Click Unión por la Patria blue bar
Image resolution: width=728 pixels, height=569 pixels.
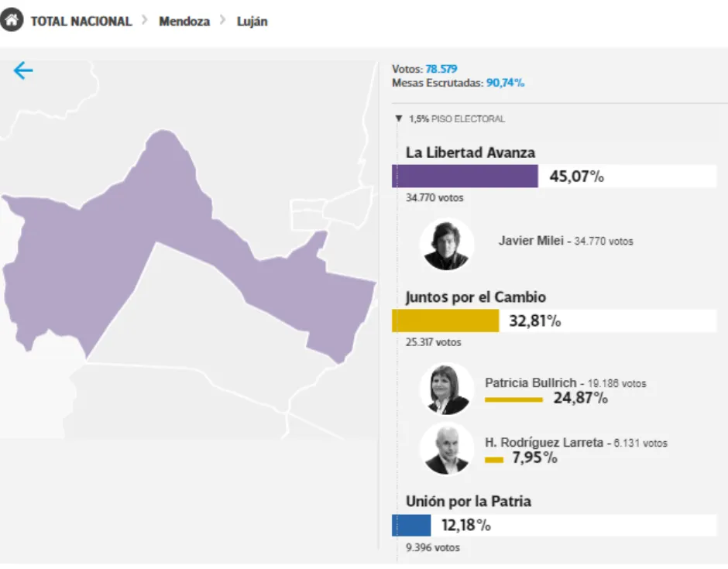coord(411,525)
